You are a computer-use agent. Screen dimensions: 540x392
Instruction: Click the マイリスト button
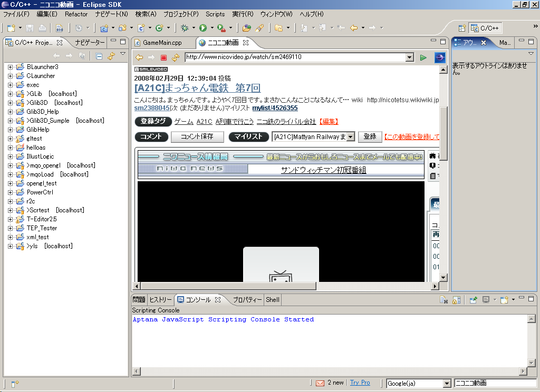pyautogui.click(x=248, y=136)
